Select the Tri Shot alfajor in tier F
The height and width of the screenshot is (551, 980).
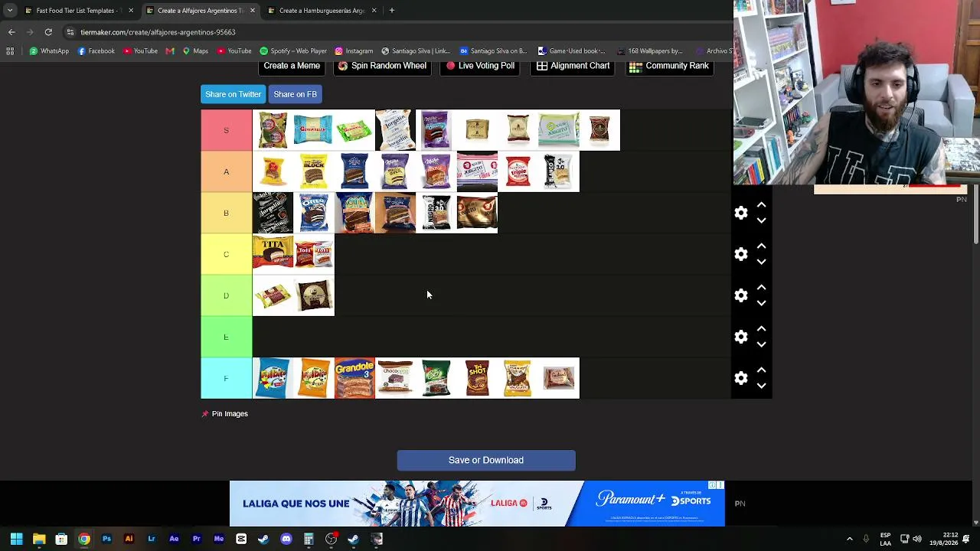(x=477, y=378)
